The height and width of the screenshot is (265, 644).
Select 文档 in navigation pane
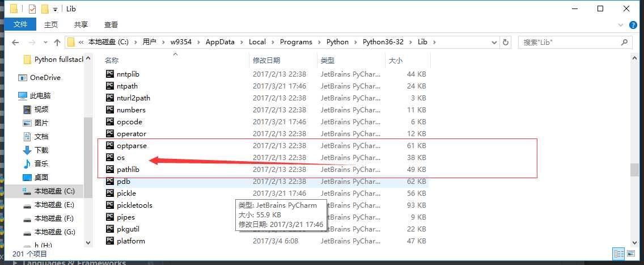tap(41, 136)
